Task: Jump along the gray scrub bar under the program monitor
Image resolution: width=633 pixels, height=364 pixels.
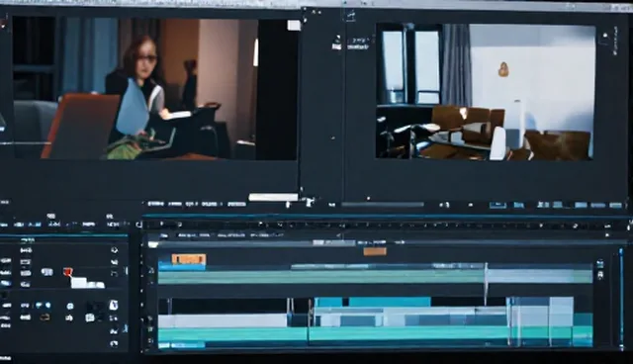Action: pyautogui.click(x=383, y=205)
